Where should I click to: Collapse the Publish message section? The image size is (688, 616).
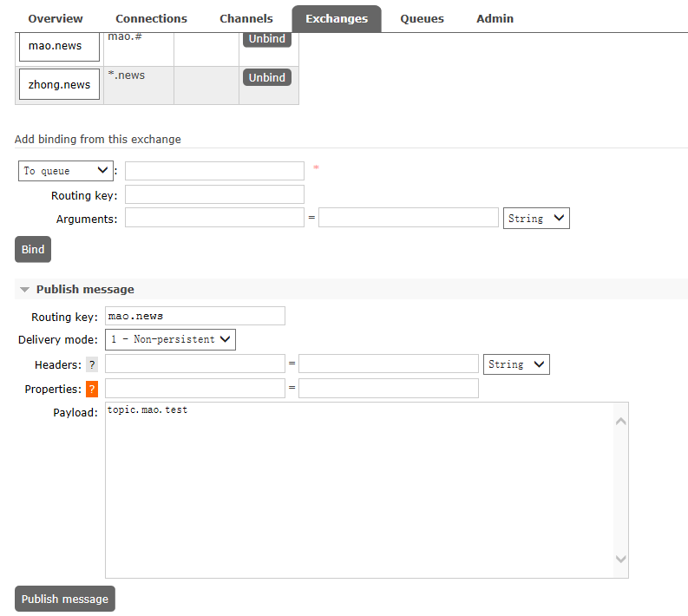click(x=76, y=290)
